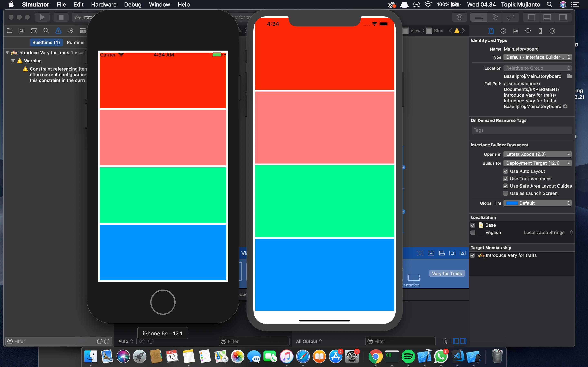
Task: Collapse the Warning disclosure triangle
Action: tap(13, 61)
